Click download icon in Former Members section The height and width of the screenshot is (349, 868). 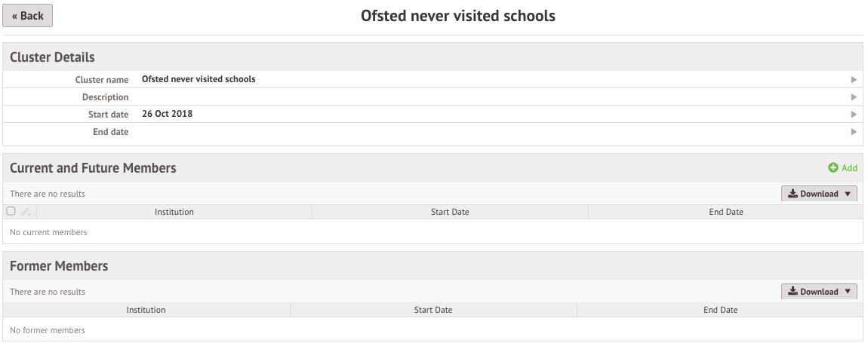click(x=793, y=292)
